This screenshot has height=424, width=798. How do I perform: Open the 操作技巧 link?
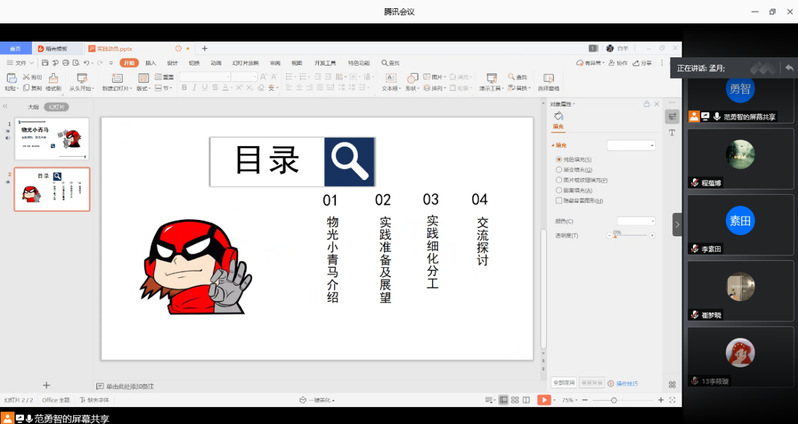click(x=626, y=383)
